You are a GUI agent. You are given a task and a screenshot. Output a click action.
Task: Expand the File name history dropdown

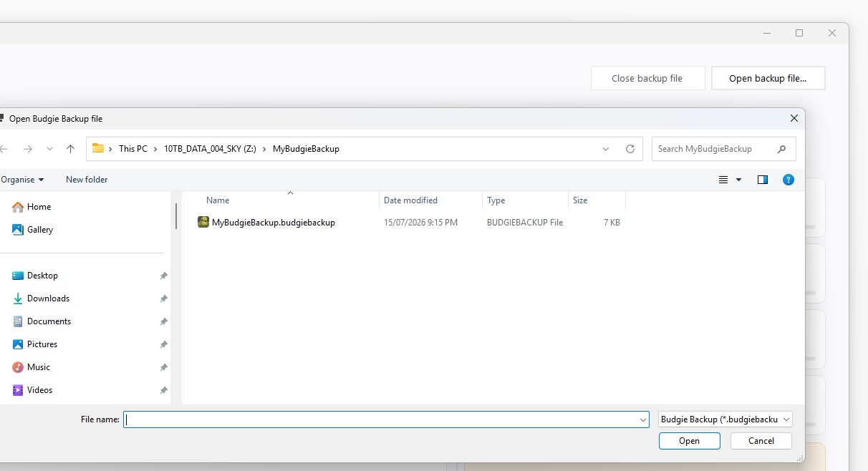click(643, 420)
